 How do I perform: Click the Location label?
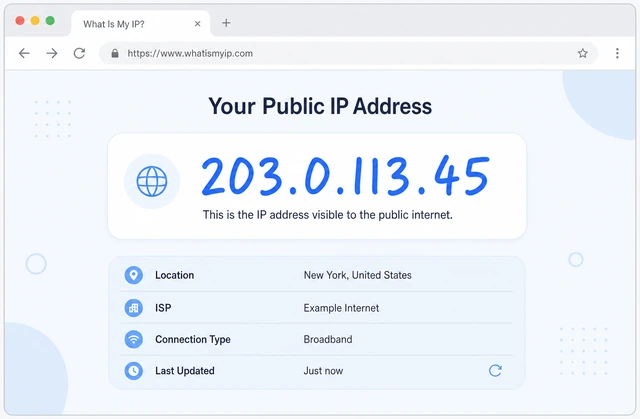click(x=174, y=275)
